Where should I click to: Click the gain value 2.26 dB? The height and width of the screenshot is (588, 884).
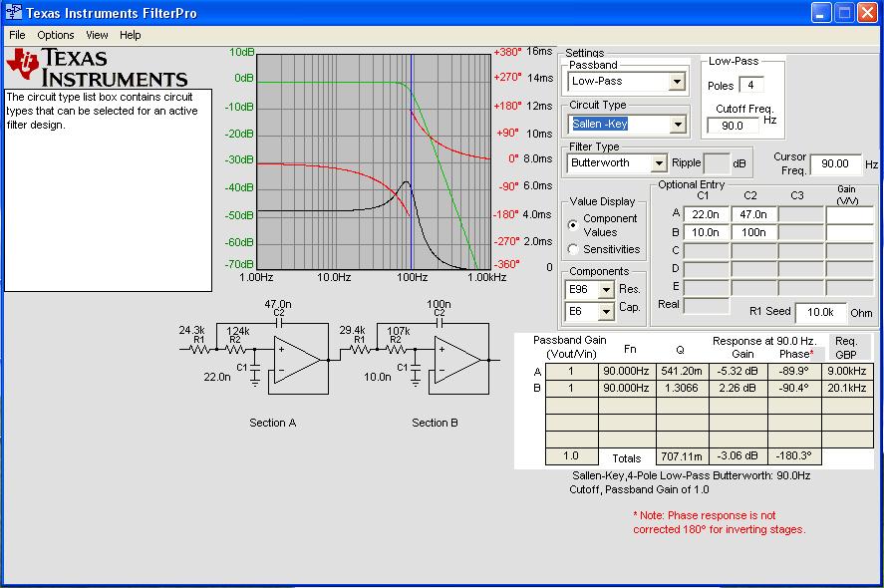point(737,389)
